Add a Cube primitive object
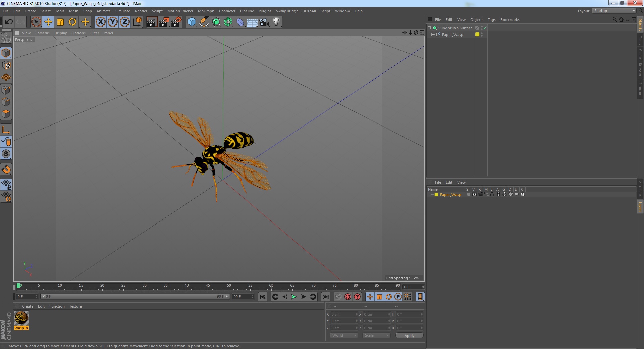This screenshot has width=644, height=349. 192,22
